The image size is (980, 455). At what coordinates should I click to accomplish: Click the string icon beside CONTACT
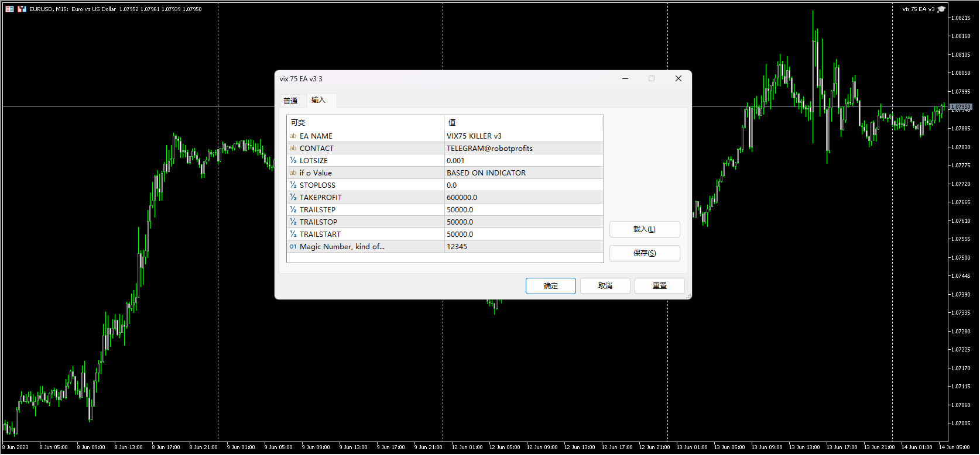tap(293, 149)
